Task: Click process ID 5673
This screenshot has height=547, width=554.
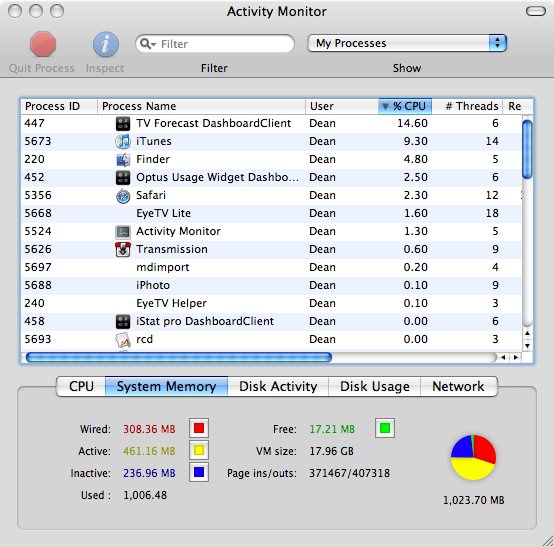Action: [x=38, y=141]
